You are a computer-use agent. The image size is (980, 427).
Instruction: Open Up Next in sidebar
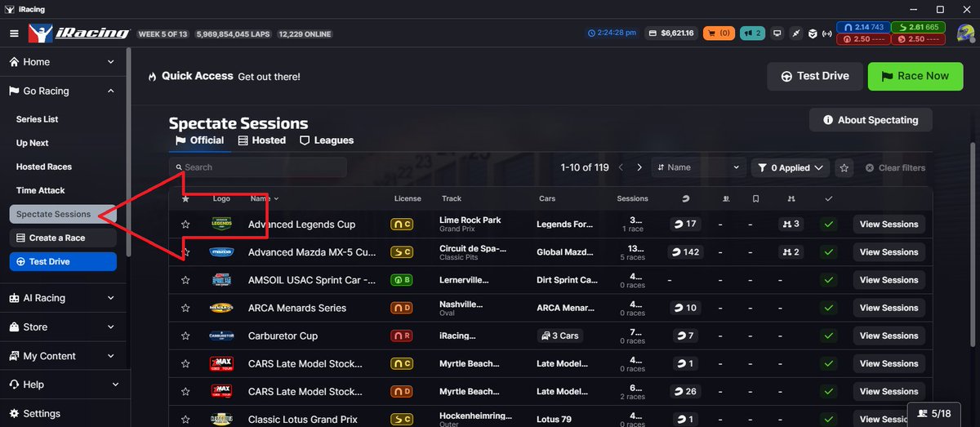[33, 143]
